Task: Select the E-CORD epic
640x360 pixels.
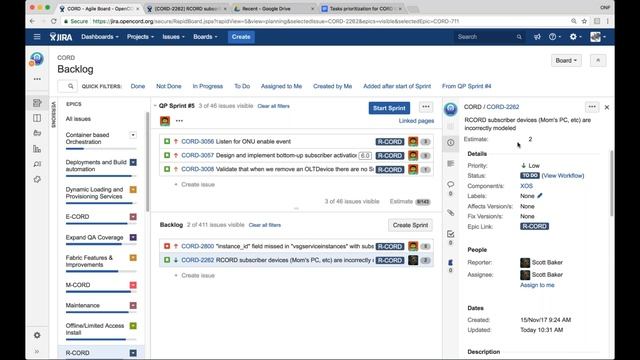Action: (77, 217)
